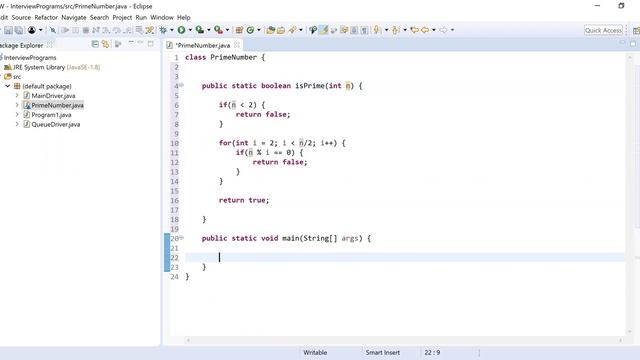Open the Source menu

[x=21, y=18]
